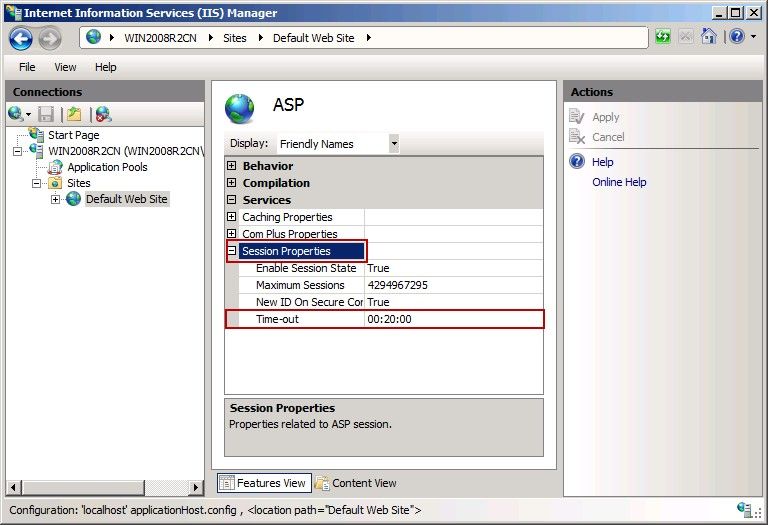The height and width of the screenshot is (525, 768).
Task: Click Sites in the address breadcrumb
Action: coord(235,38)
